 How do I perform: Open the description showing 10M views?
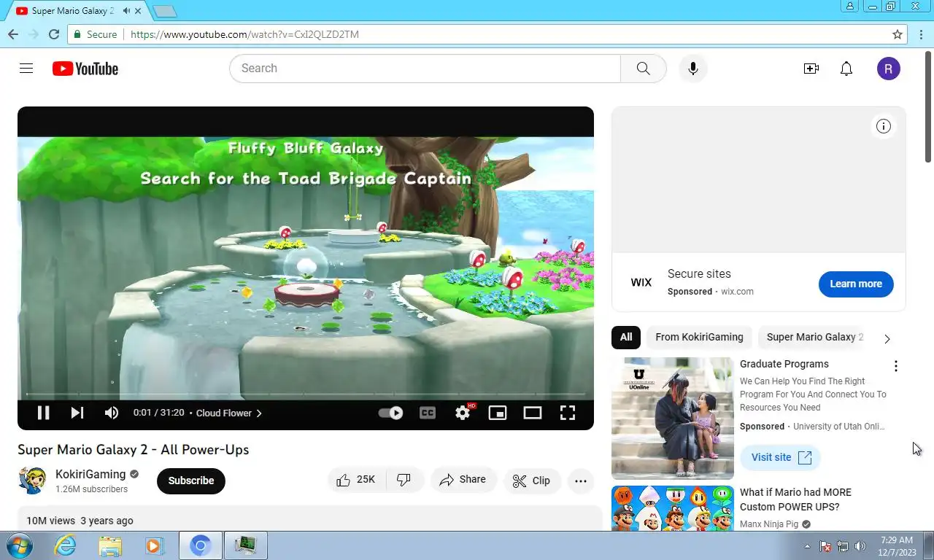click(310, 520)
